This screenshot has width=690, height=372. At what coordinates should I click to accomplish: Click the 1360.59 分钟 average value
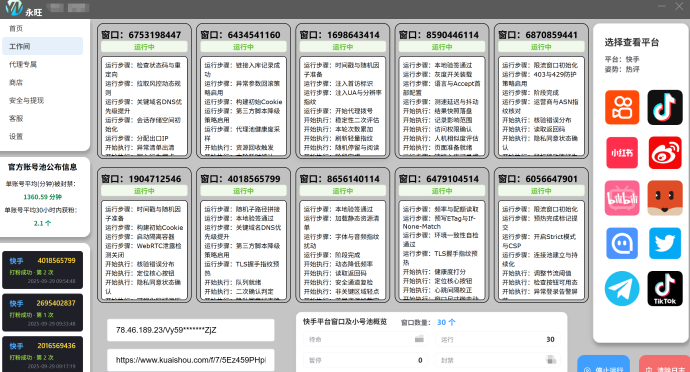(43, 197)
